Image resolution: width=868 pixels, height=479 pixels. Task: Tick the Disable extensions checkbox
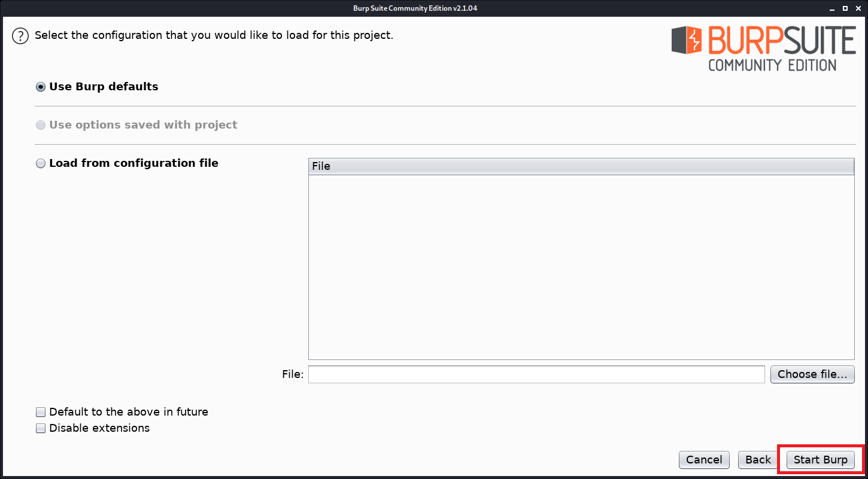[x=41, y=428]
